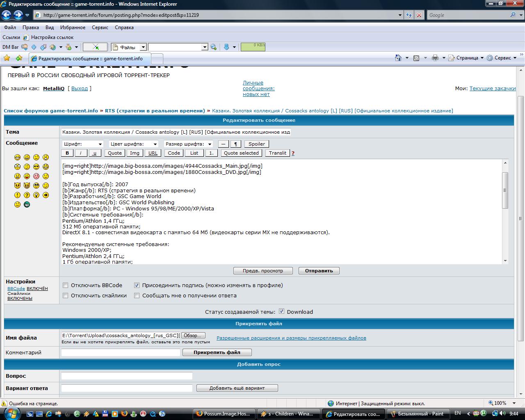Click the Print icon in the command bar
This screenshot has width=525, height=420.
[x=435, y=58]
